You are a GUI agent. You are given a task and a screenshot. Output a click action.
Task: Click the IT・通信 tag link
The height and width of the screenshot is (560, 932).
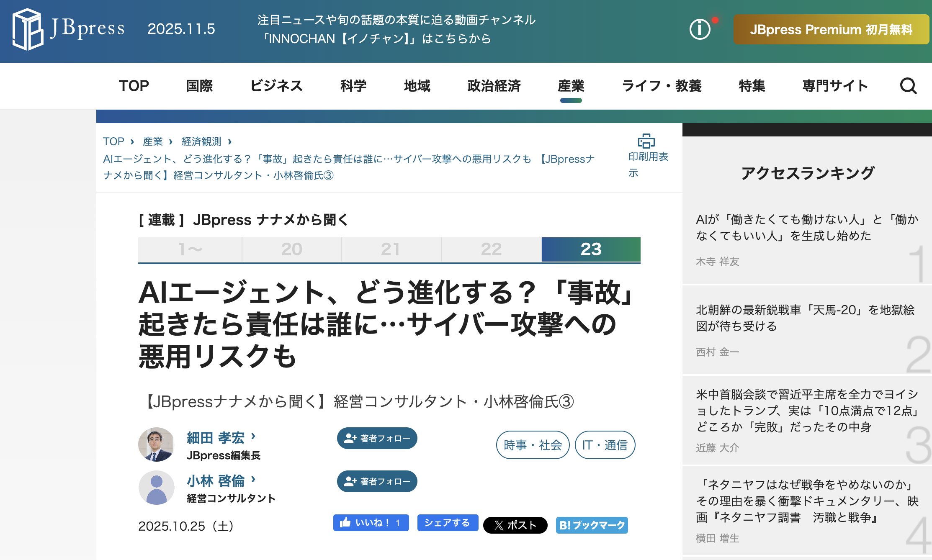pyautogui.click(x=605, y=445)
